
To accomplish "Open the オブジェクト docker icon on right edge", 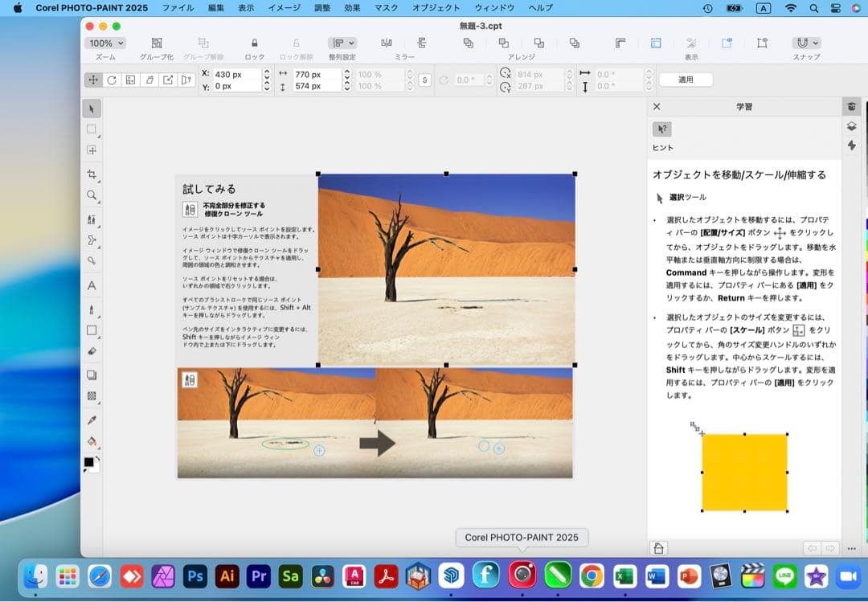I will coord(851,126).
